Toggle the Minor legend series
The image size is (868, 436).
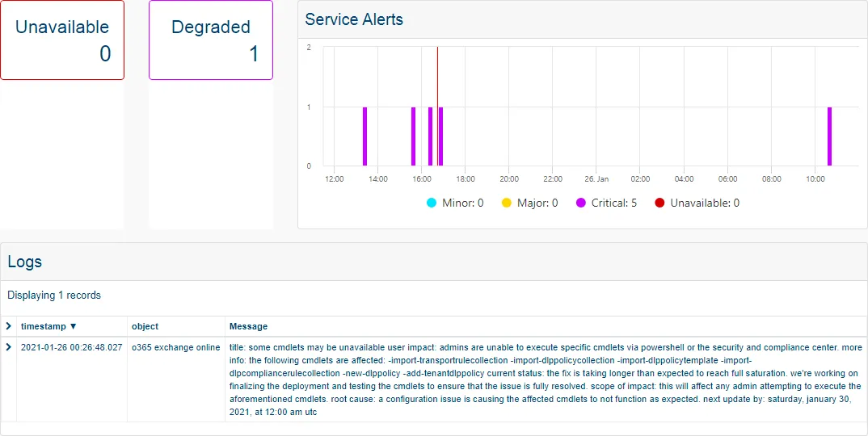point(455,203)
